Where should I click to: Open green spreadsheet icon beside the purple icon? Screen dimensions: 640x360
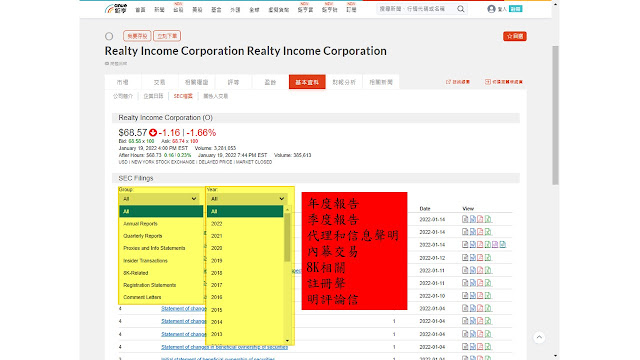(488, 244)
